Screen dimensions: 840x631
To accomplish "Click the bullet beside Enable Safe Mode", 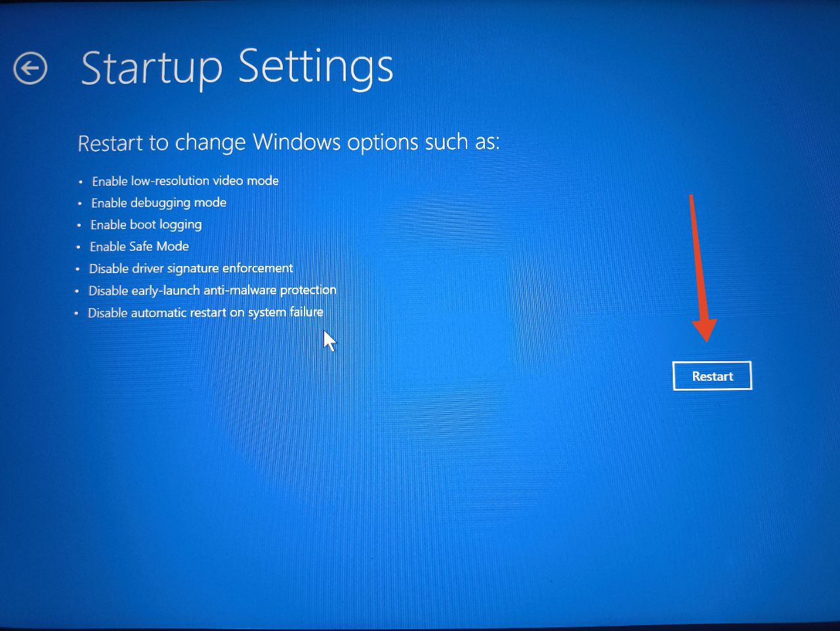I will [79, 248].
